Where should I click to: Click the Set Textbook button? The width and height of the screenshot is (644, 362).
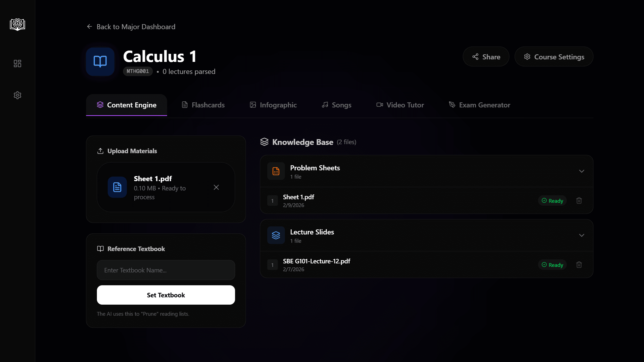coord(166,295)
